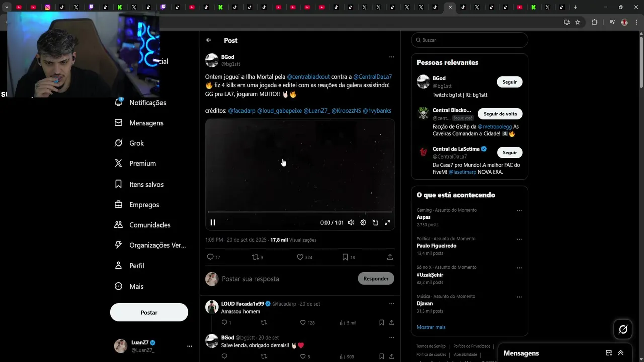
Task: Reply to the 'Amassou homem' comment
Action: [x=226, y=322]
